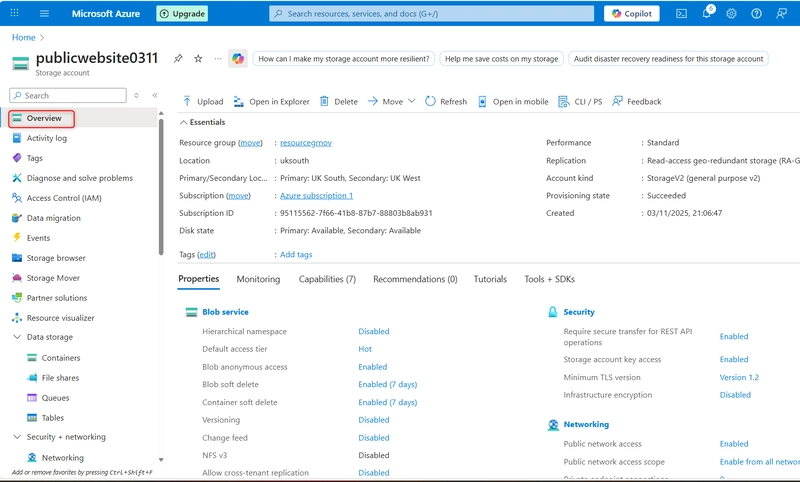Click the Upload toolbar button
The image size is (800, 482).
tap(203, 101)
